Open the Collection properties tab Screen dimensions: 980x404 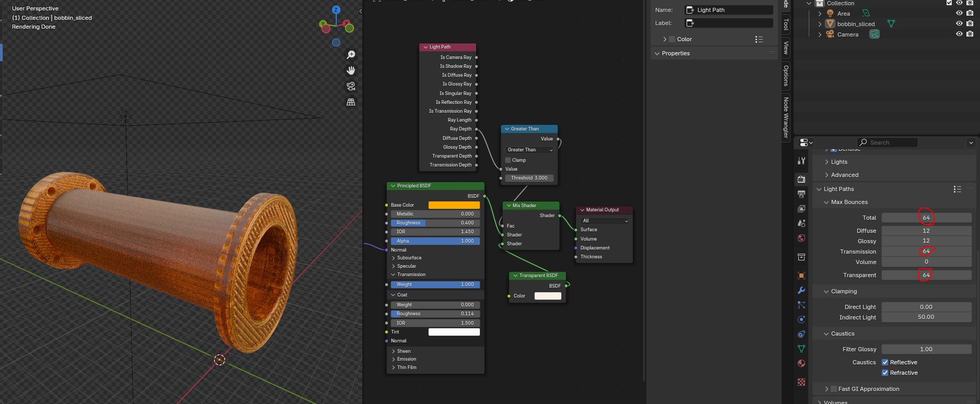(x=801, y=257)
